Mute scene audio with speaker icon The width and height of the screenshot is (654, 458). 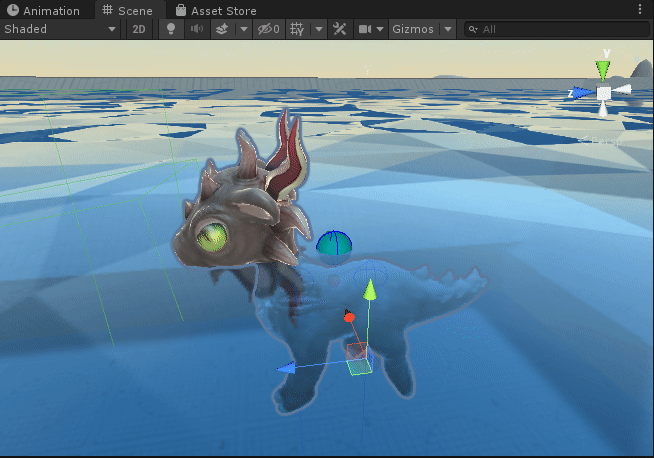point(197,29)
